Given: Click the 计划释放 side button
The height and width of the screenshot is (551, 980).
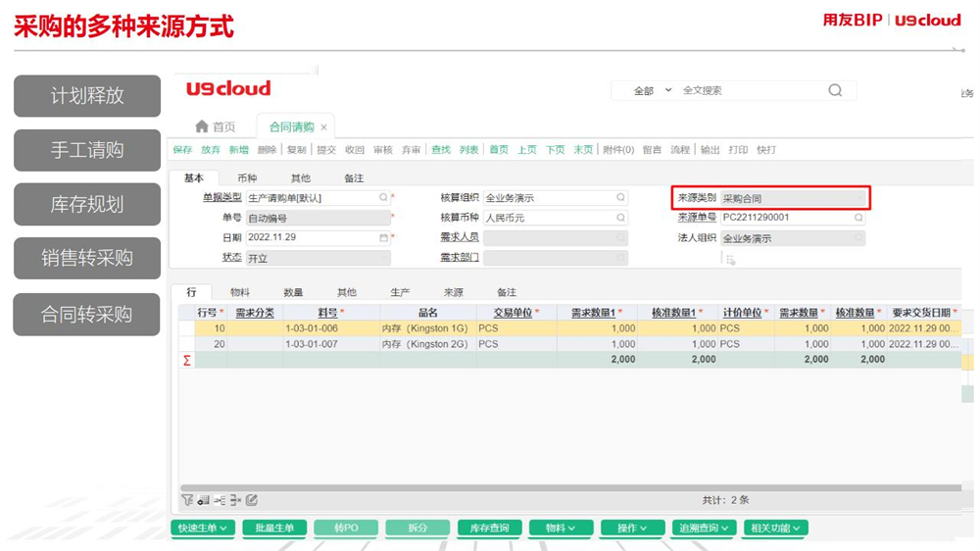Looking at the screenshot, I should point(87,96).
